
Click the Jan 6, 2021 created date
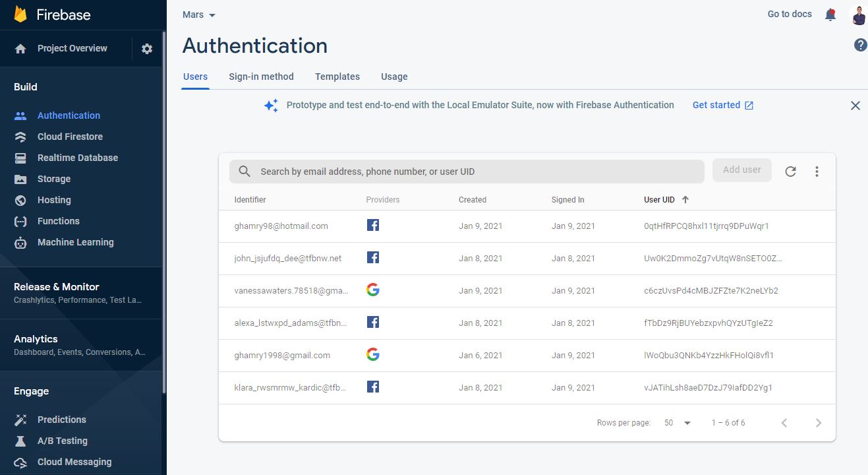coord(480,355)
